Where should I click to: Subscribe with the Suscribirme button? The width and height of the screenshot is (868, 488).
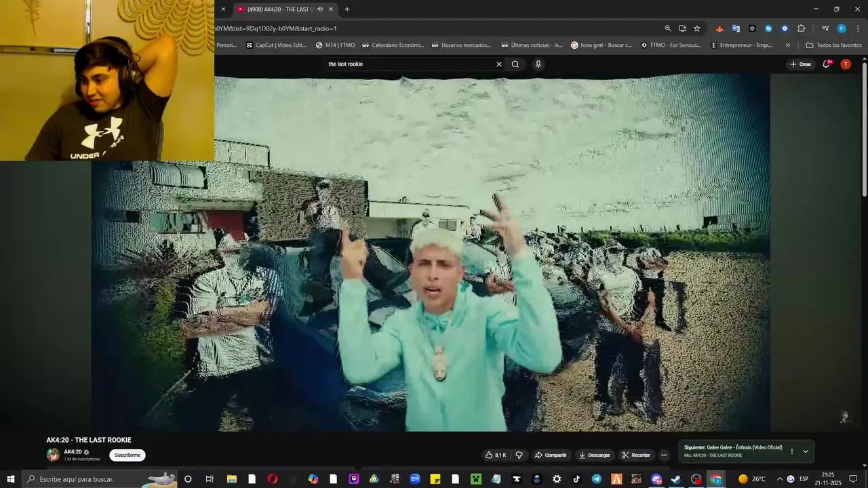(x=127, y=455)
